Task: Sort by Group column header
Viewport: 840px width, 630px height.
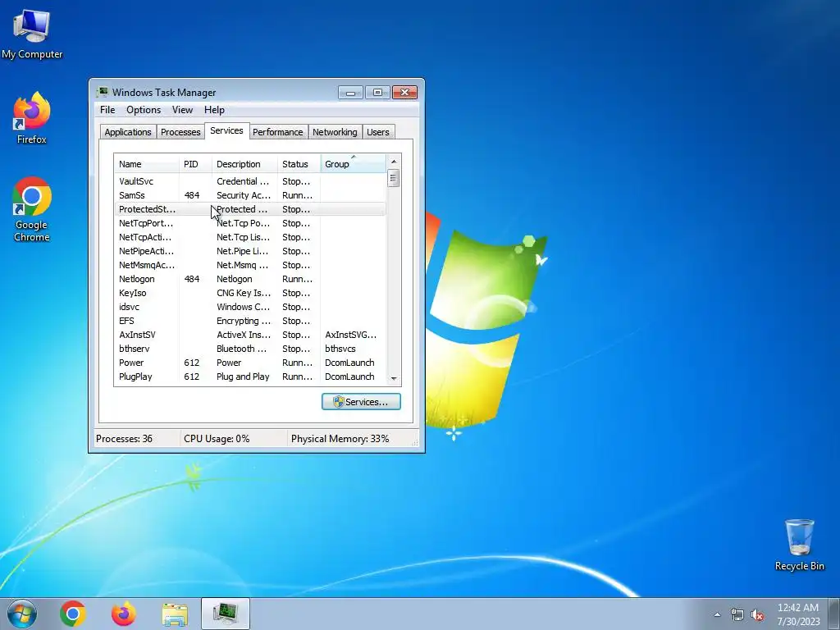Action: tap(353, 164)
